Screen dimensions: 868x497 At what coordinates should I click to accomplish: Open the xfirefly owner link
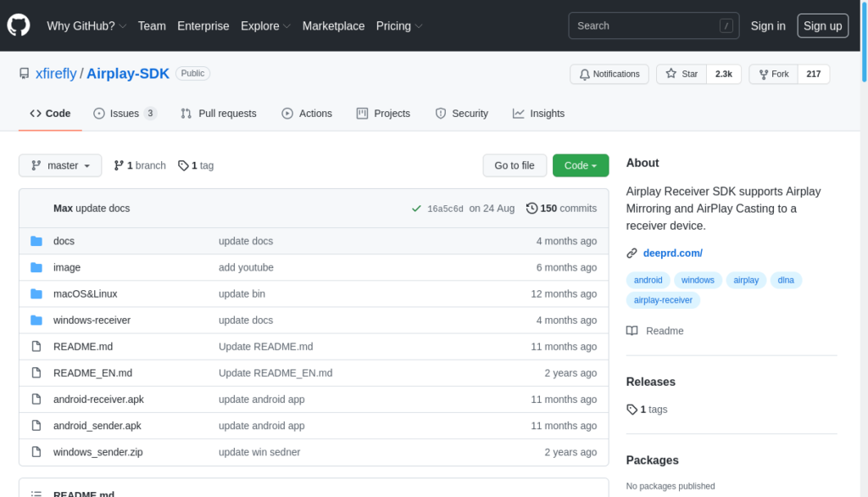click(56, 74)
